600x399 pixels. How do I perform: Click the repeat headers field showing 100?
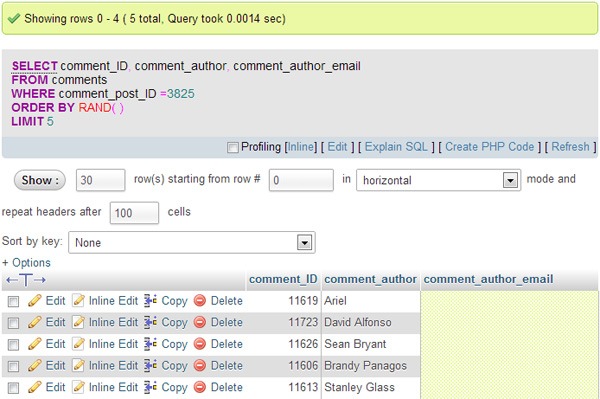click(134, 213)
